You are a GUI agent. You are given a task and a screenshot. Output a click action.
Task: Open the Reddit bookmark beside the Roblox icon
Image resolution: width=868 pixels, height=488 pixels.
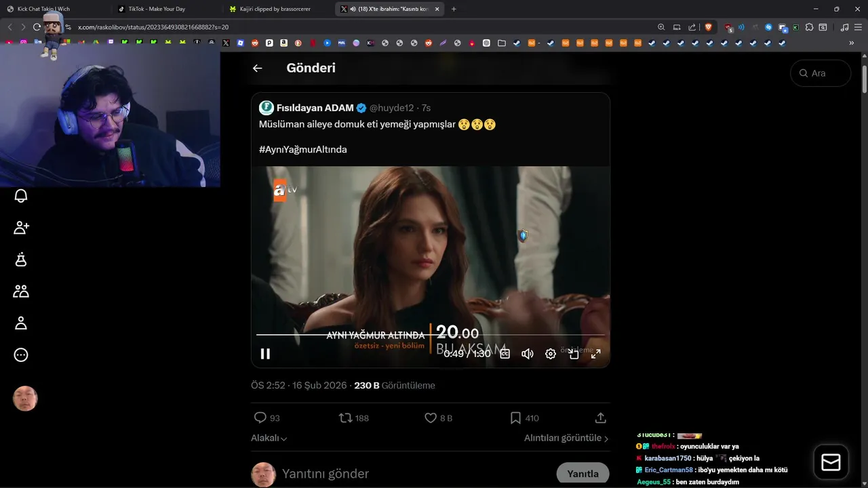click(x=255, y=43)
